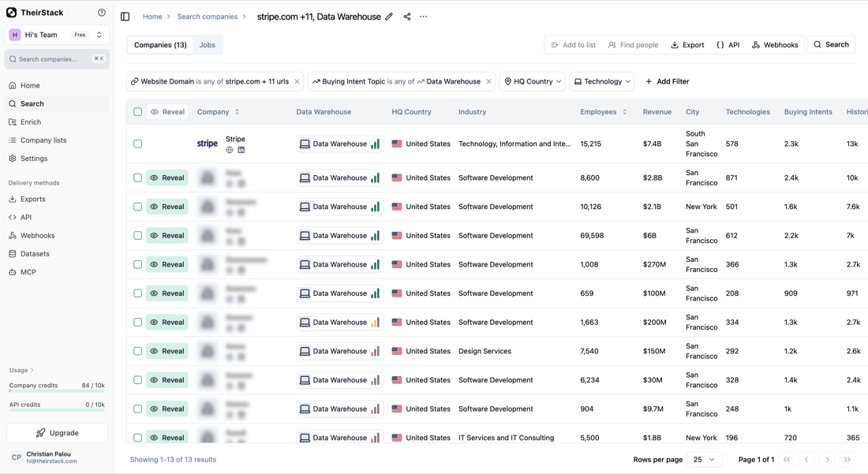The height and width of the screenshot is (474, 868).
Task: Remove the Website Domain filter
Action: point(297,81)
